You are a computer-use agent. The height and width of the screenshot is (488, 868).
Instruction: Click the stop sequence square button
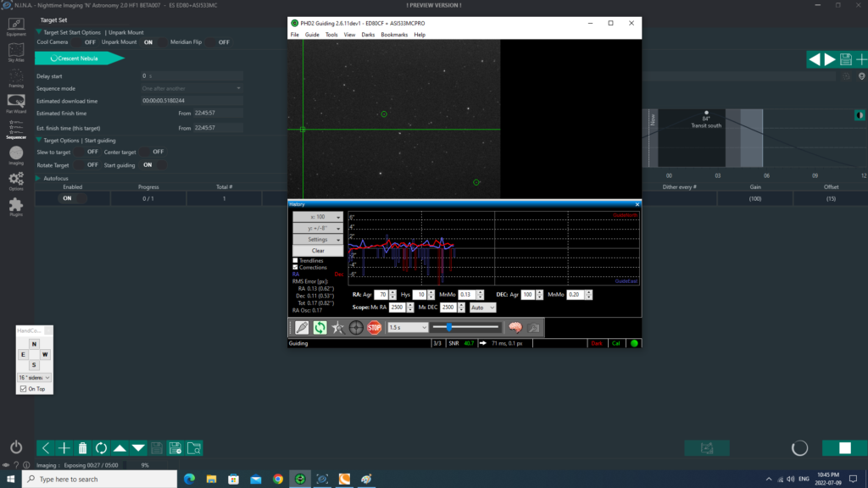pos(845,448)
